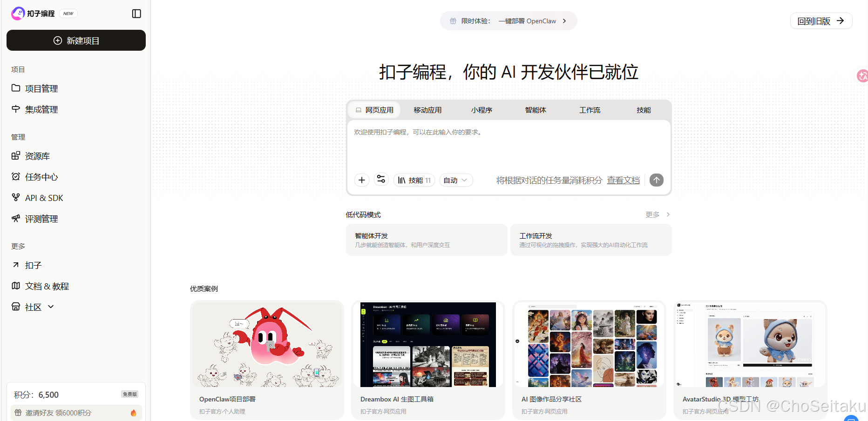Viewport: 868px width, 421px height.
Task: Select the 工作流 tab
Action: [590, 110]
